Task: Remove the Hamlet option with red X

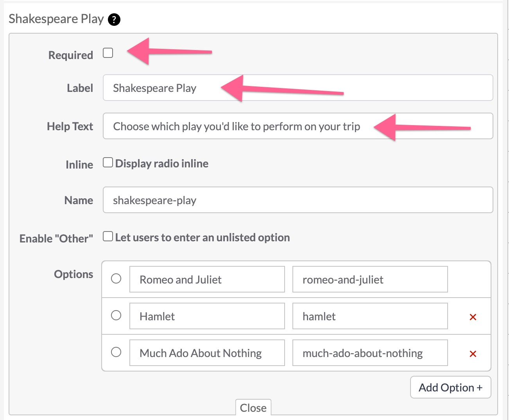Action: pyautogui.click(x=473, y=317)
